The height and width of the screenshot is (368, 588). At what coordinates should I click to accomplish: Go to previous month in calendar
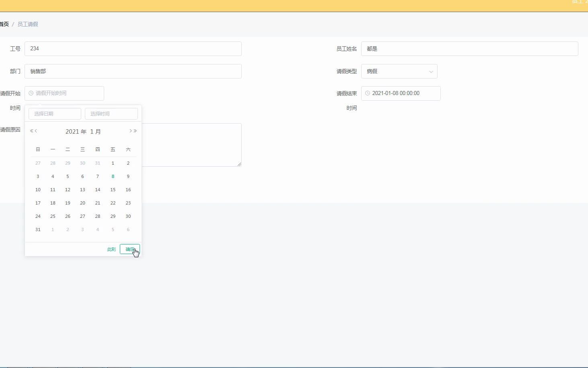coord(36,131)
